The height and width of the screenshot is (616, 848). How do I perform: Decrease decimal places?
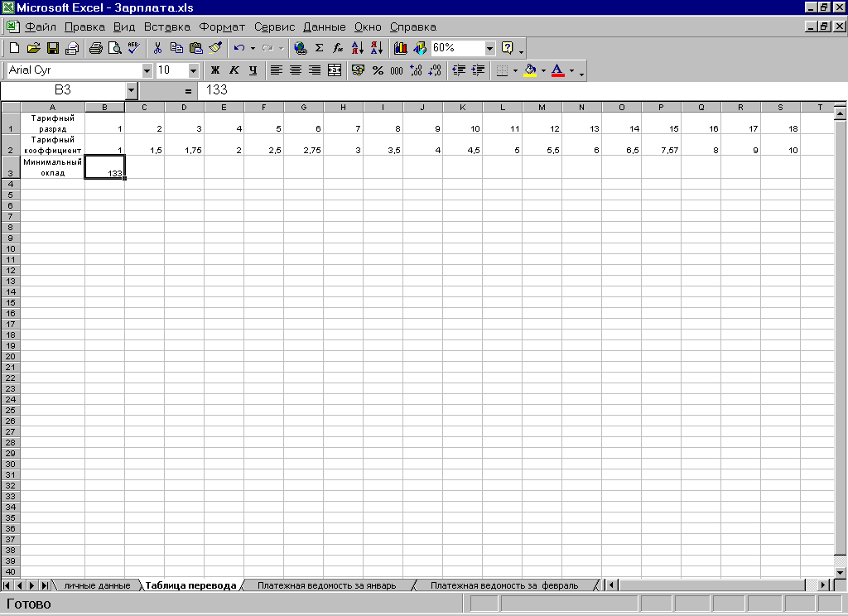pos(435,70)
